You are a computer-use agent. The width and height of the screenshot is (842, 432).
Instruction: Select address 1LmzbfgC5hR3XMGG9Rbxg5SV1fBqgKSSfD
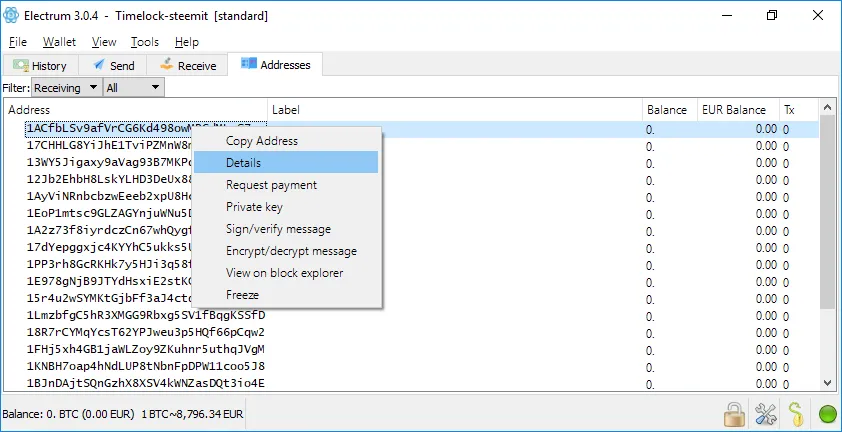(x=146, y=315)
